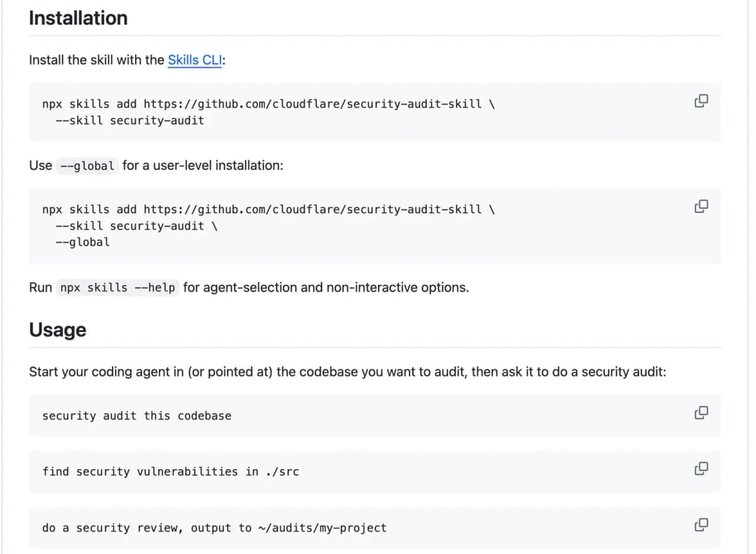Click the inline '--global' code label
This screenshot has width=756, height=554.
click(87, 166)
